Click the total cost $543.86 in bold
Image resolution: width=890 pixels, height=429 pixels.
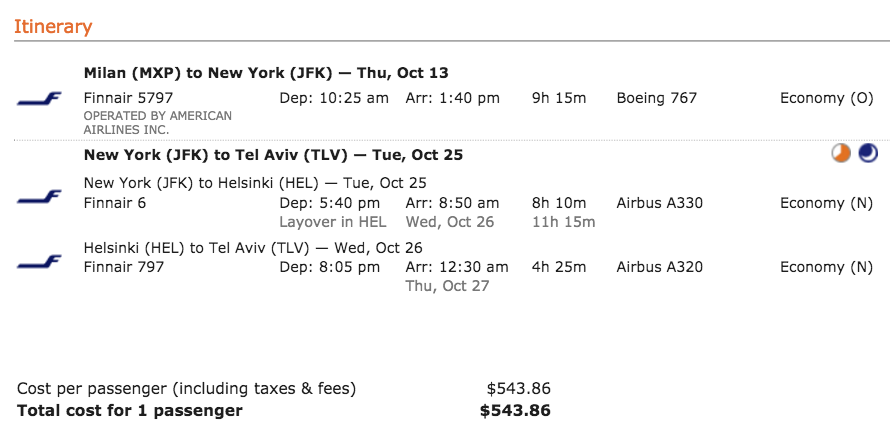[x=515, y=410]
